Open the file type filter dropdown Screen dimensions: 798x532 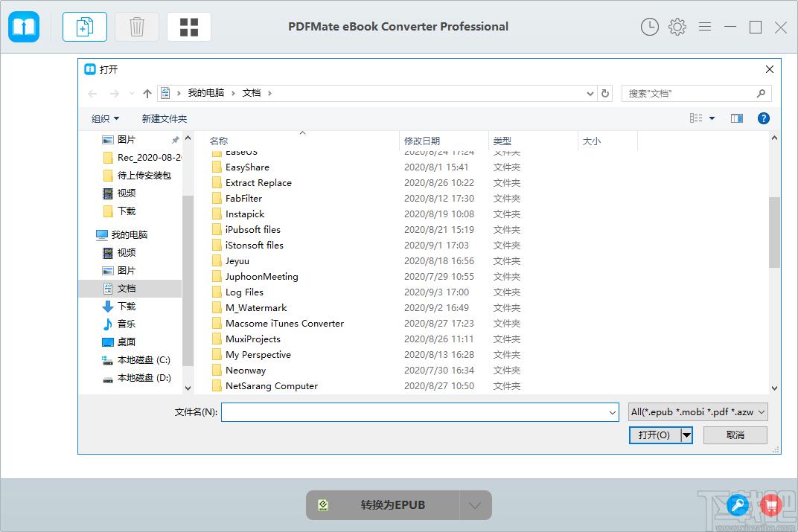(x=698, y=411)
